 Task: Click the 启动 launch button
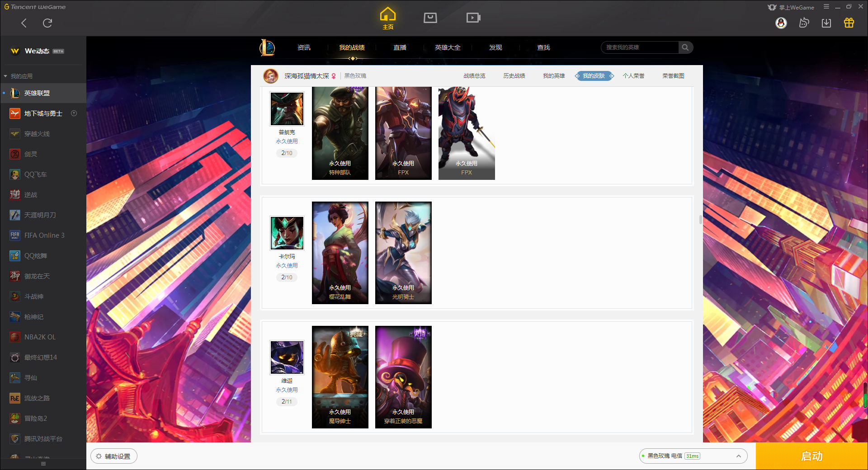point(811,456)
